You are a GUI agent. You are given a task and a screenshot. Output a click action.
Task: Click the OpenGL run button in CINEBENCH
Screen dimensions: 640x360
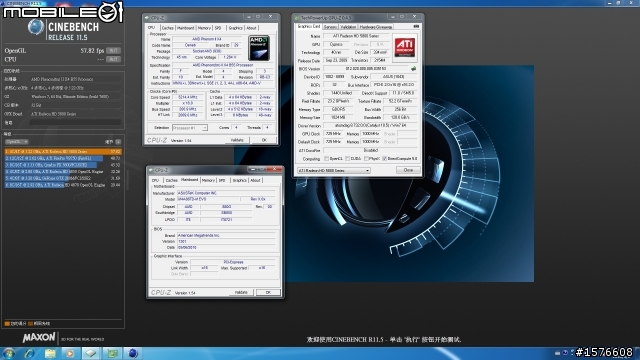point(113,51)
